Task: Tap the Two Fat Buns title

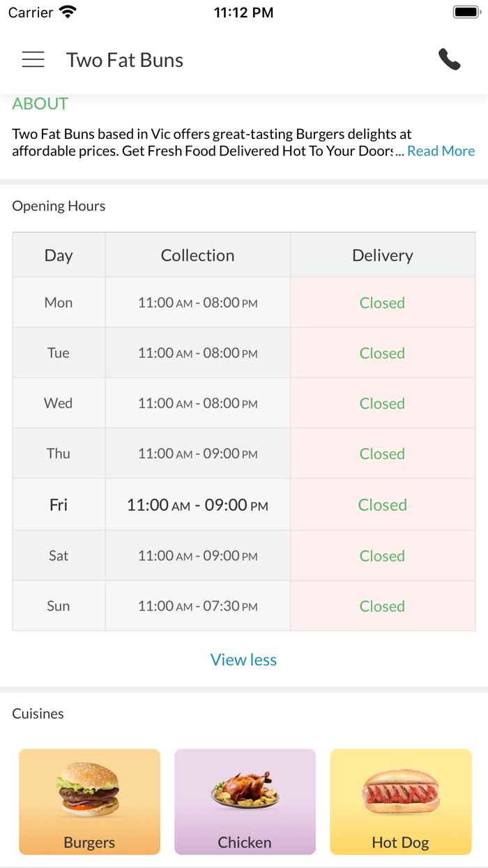Action: pos(125,60)
